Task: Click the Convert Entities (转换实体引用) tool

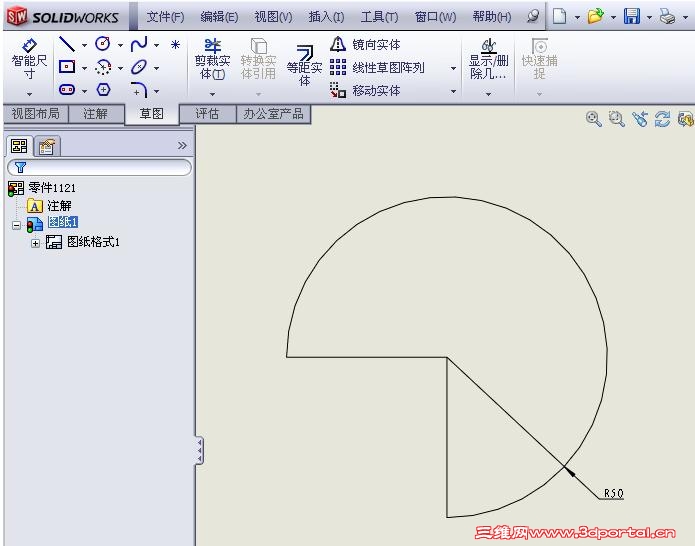Action: [x=258, y=59]
